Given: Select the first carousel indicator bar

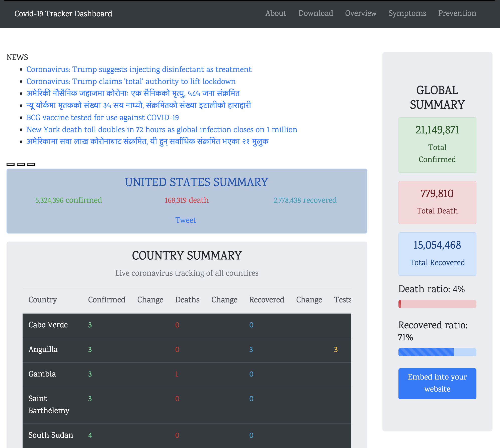Looking at the screenshot, I should pyautogui.click(x=11, y=164).
